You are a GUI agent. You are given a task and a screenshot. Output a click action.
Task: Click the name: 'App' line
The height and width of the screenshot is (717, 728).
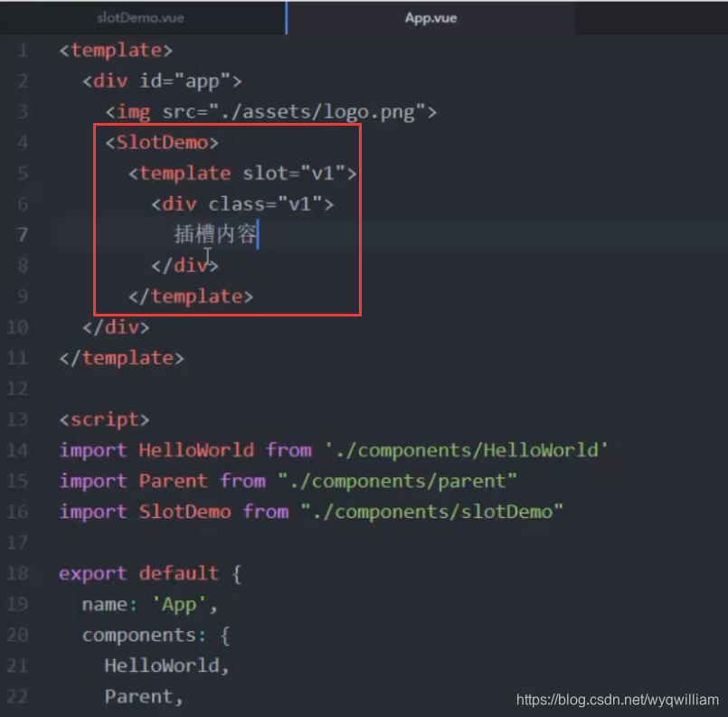[150, 604]
